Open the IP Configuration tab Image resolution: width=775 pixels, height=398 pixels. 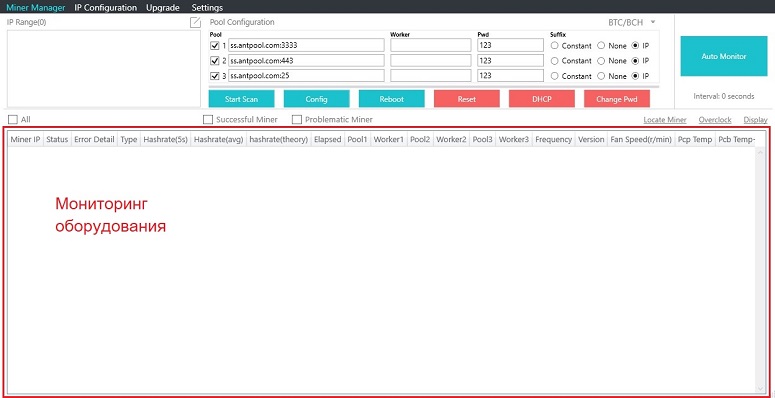point(106,7)
